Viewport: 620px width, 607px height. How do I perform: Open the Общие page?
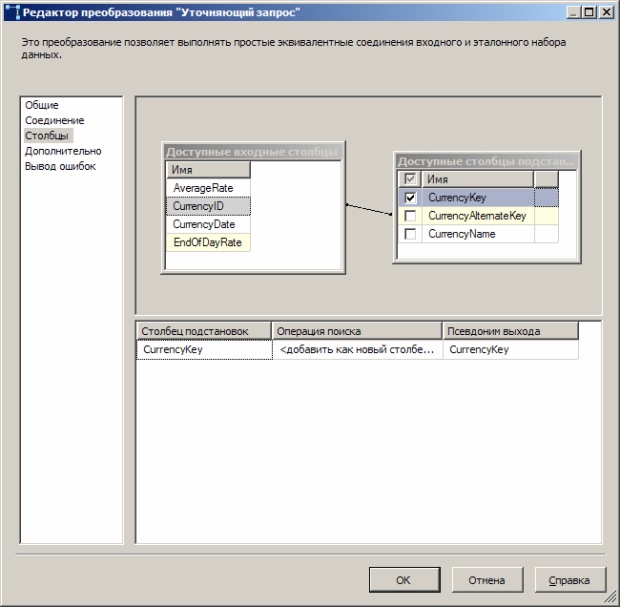pyautogui.click(x=42, y=105)
